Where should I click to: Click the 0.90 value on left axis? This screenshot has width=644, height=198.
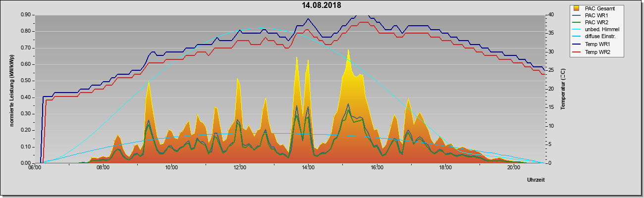(x=26, y=15)
